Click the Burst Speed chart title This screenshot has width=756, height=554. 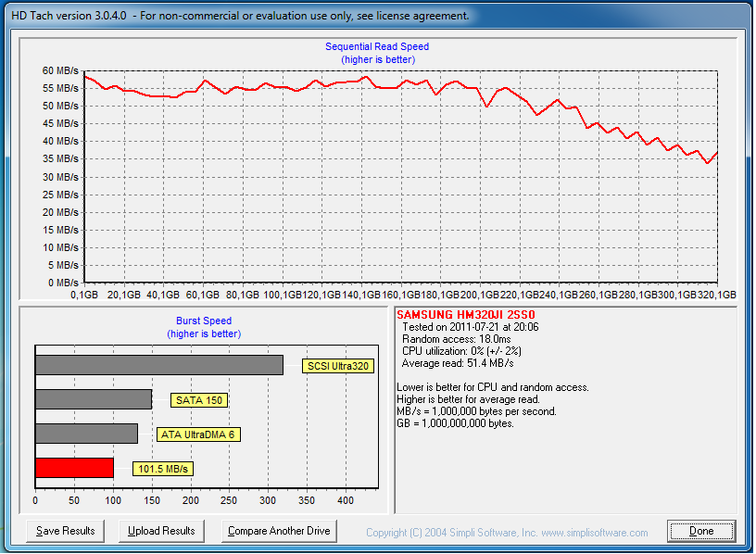pos(204,321)
